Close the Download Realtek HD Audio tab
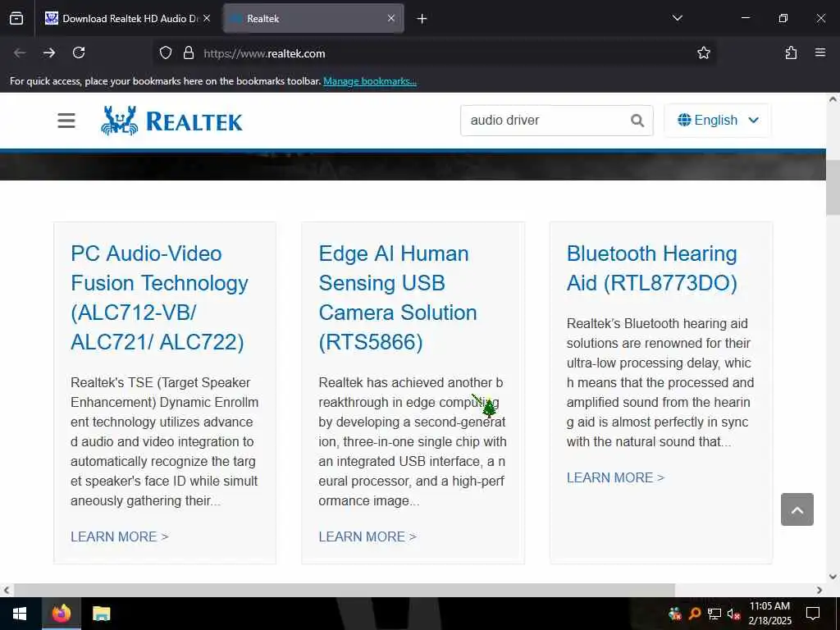The image size is (840, 630). [x=207, y=18]
